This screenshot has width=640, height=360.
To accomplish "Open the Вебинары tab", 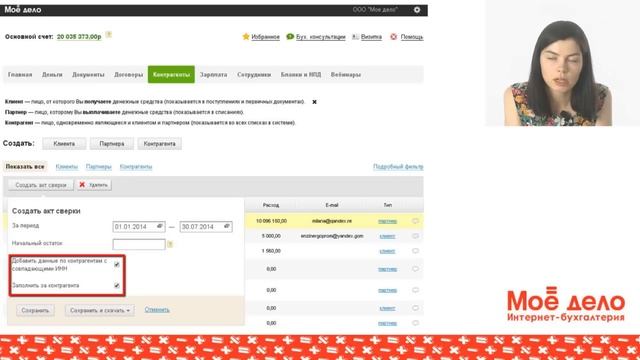I will 346,75.
